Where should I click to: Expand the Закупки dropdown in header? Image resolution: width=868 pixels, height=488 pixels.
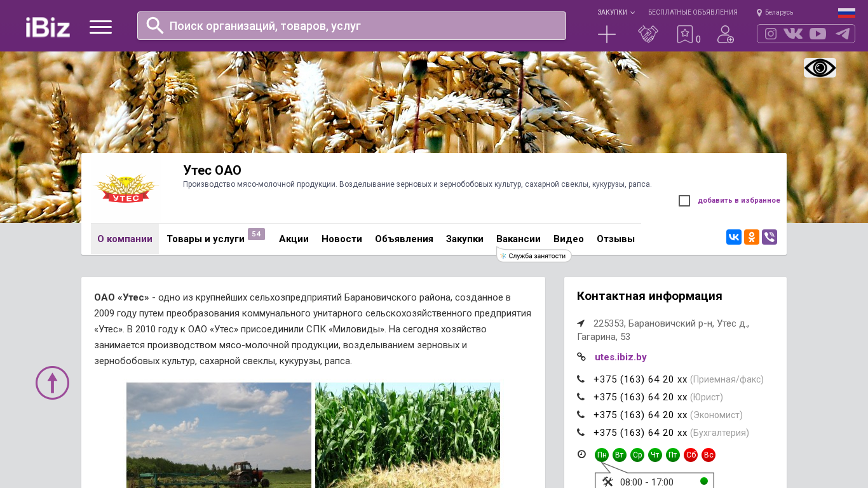coord(616,12)
